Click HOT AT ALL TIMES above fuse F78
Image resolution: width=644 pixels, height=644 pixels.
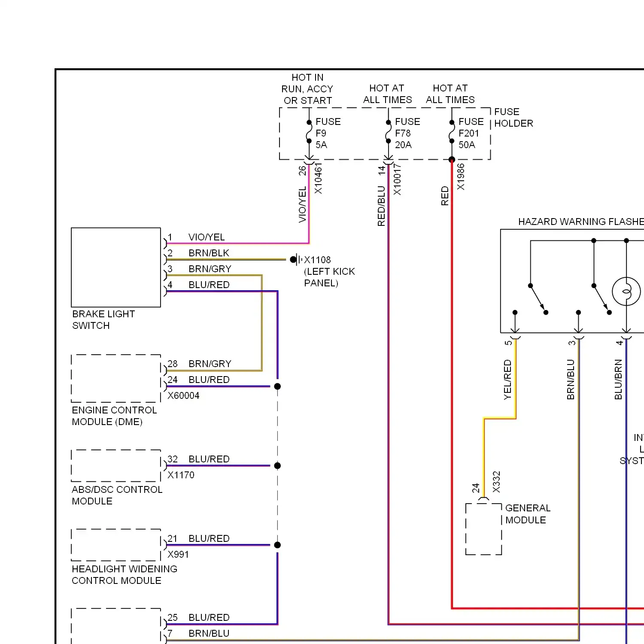(x=387, y=94)
